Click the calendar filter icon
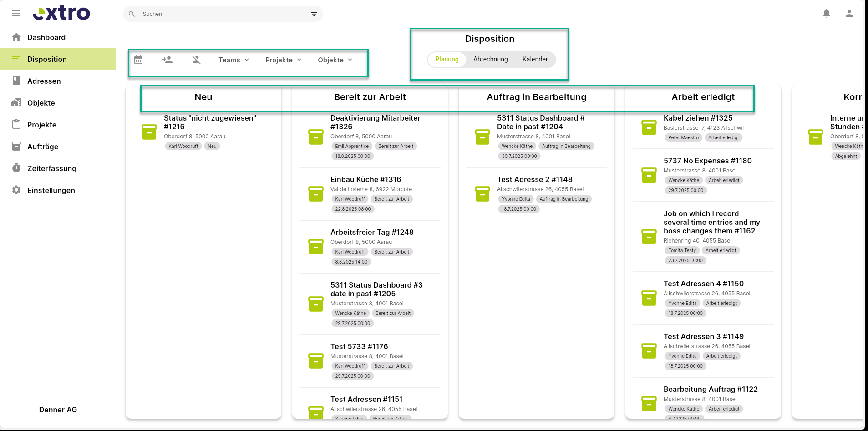The height and width of the screenshot is (431, 868). 138,60
